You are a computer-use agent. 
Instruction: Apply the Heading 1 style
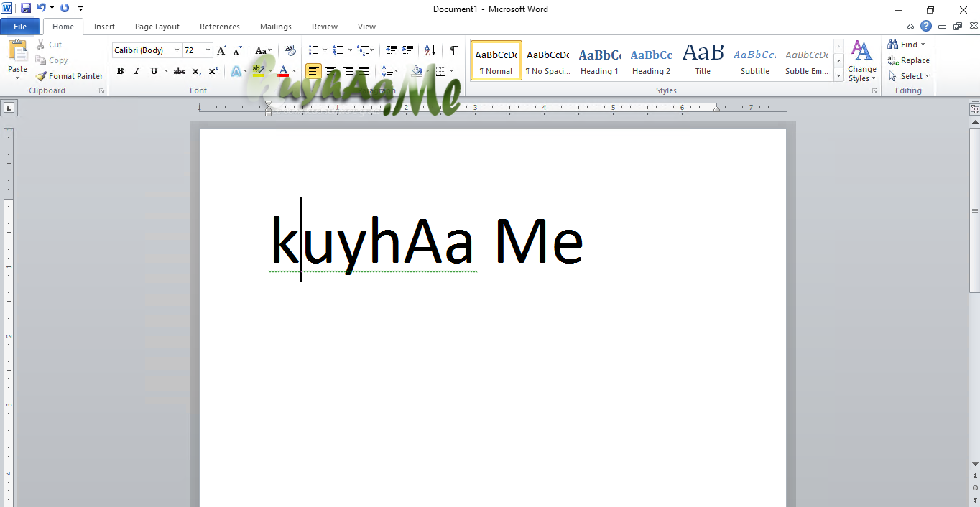(599, 61)
